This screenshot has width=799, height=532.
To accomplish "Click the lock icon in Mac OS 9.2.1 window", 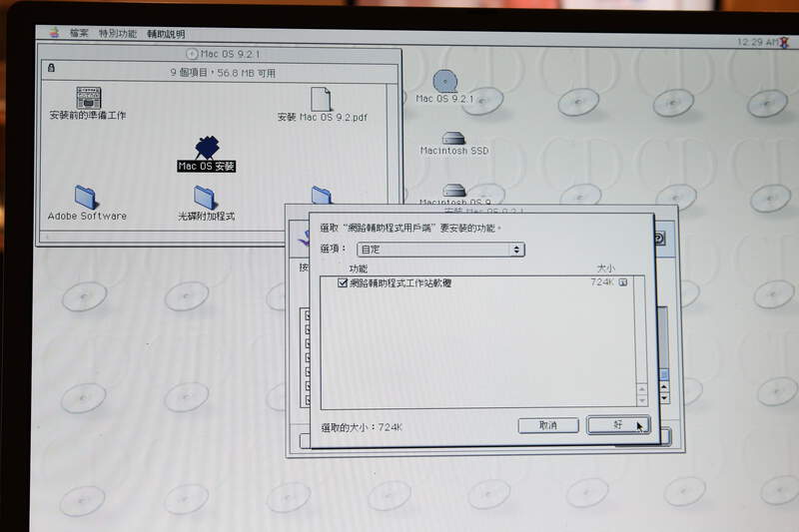I will click(x=51, y=67).
